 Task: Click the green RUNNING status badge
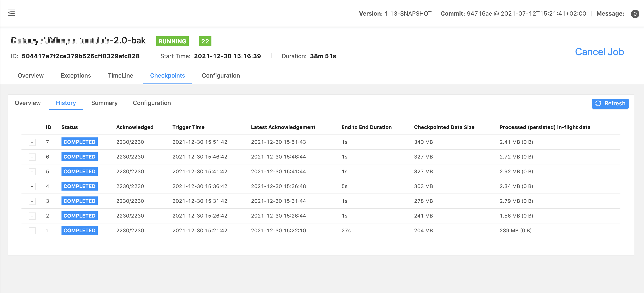172,41
